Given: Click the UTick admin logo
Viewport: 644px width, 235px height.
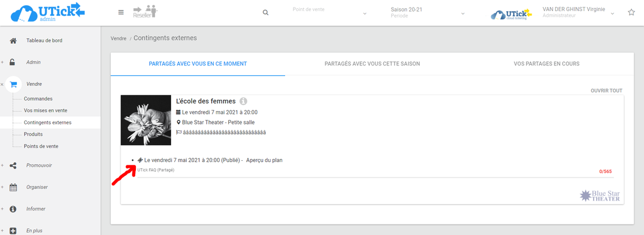Looking at the screenshot, I should pos(48,13).
